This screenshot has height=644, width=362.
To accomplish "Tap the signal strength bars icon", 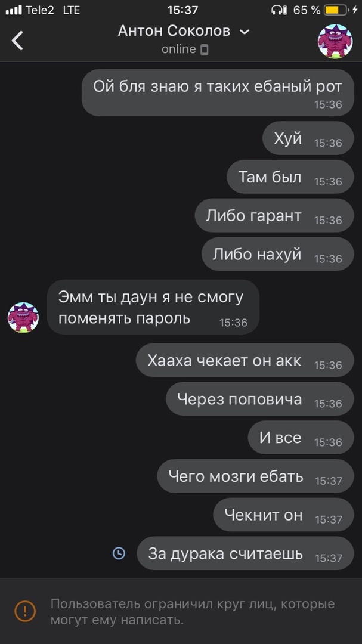I will (14, 10).
